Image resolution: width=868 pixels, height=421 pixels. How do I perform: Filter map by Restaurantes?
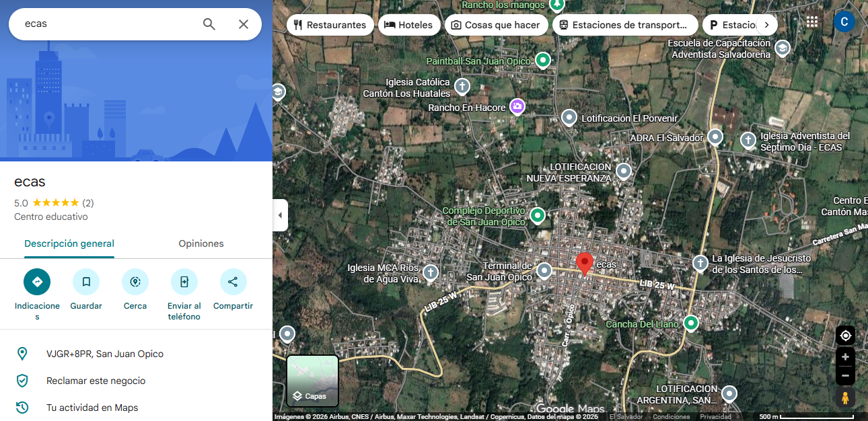330,25
